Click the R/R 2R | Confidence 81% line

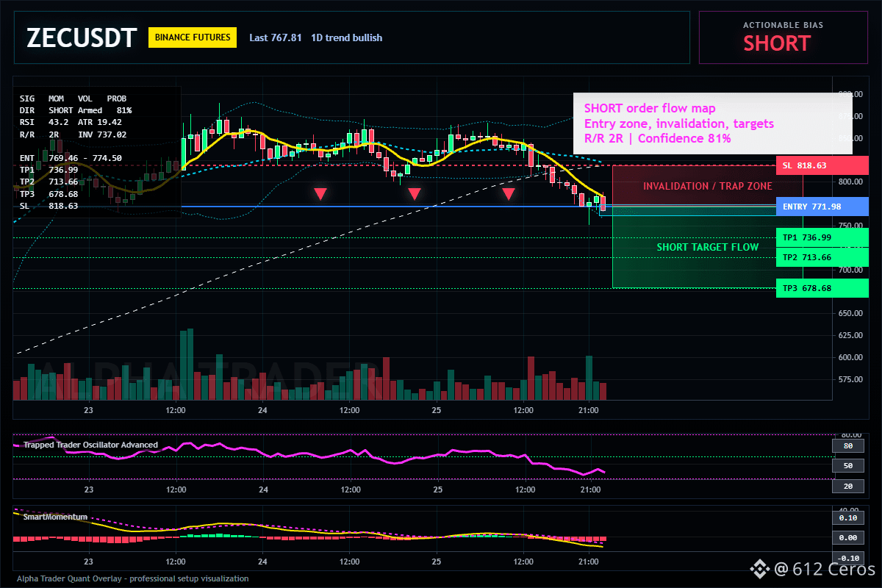pyautogui.click(x=657, y=138)
